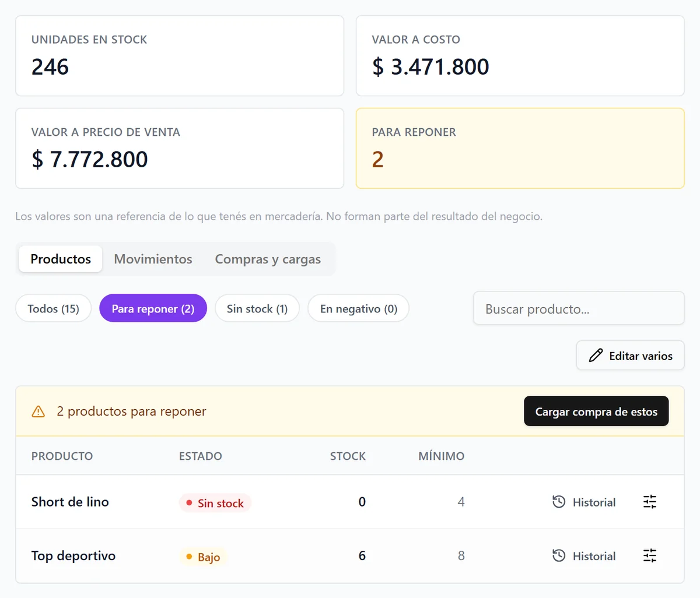Click the Unidades en stock card

click(180, 56)
